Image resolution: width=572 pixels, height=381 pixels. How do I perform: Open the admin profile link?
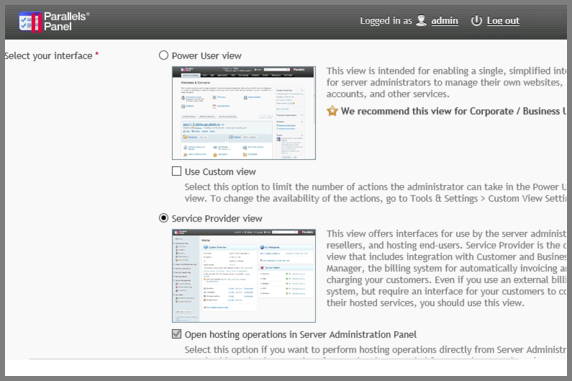pos(444,21)
